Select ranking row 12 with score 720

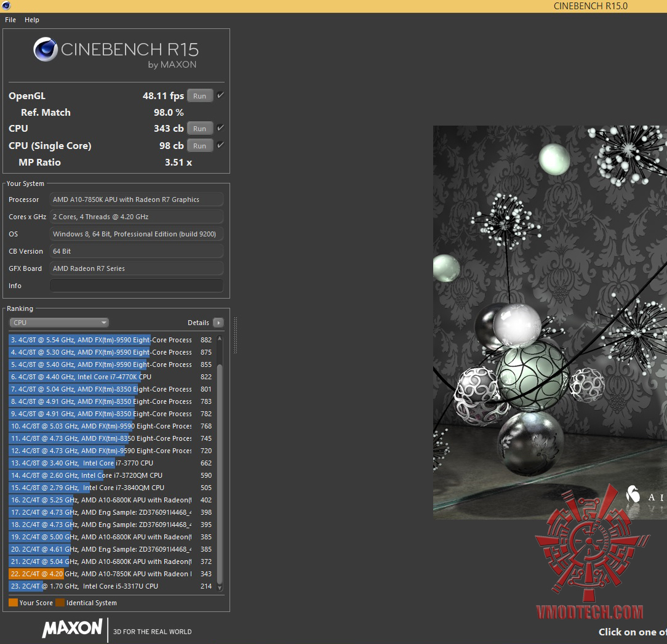(111, 451)
